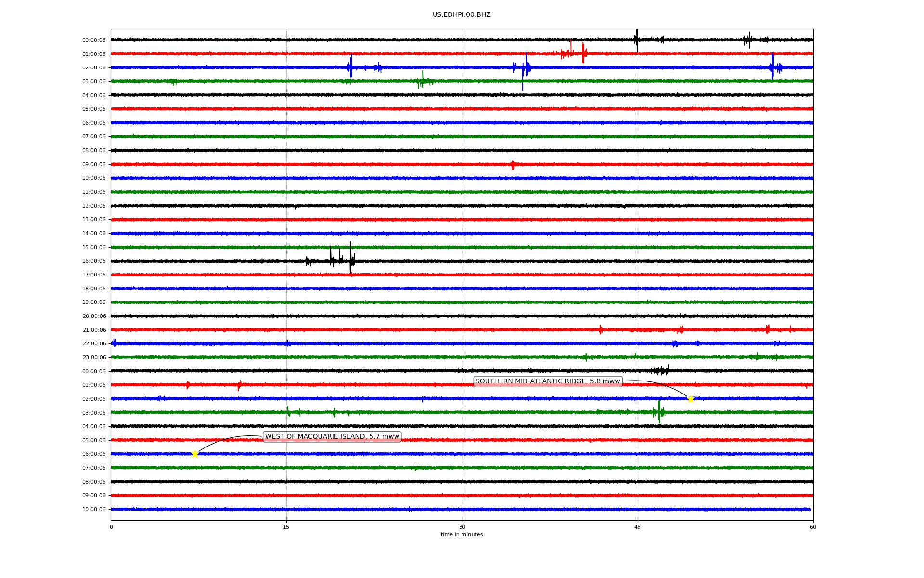Click the 21:00:06 trace time label

[94, 330]
